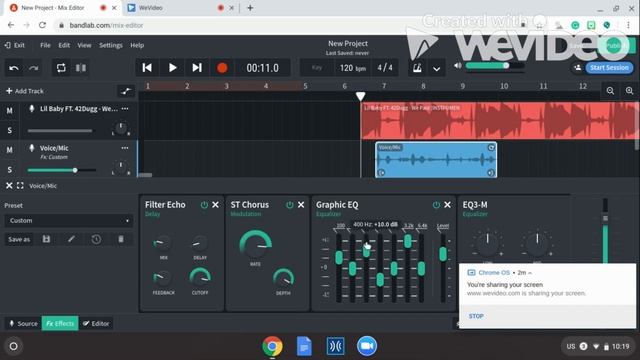Screen dimensions: 640x360
Task: Open the Custom preset dropdown
Action: (69, 220)
